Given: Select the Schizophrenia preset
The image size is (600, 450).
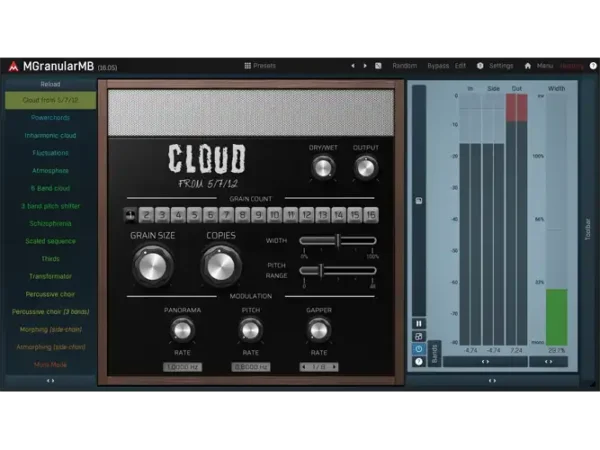Looking at the screenshot, I should (51, 223).
